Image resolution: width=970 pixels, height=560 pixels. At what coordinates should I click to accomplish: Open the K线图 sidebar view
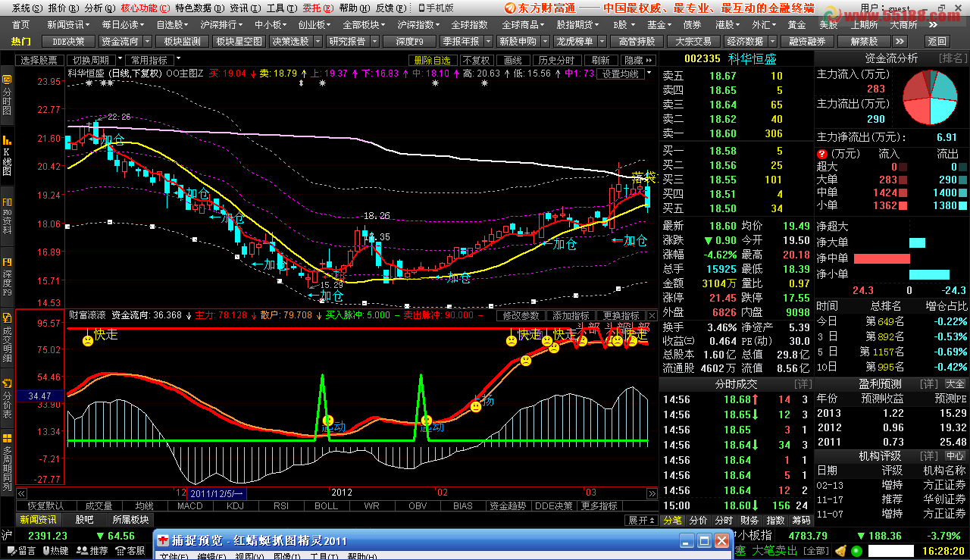coord(7,155)
